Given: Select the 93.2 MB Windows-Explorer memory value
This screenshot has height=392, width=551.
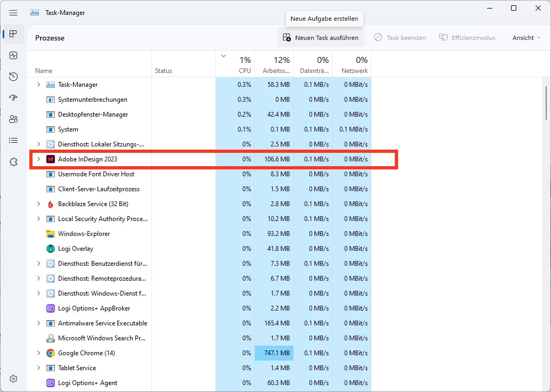Looking at the screenshot, I should [x=279, y=234].
